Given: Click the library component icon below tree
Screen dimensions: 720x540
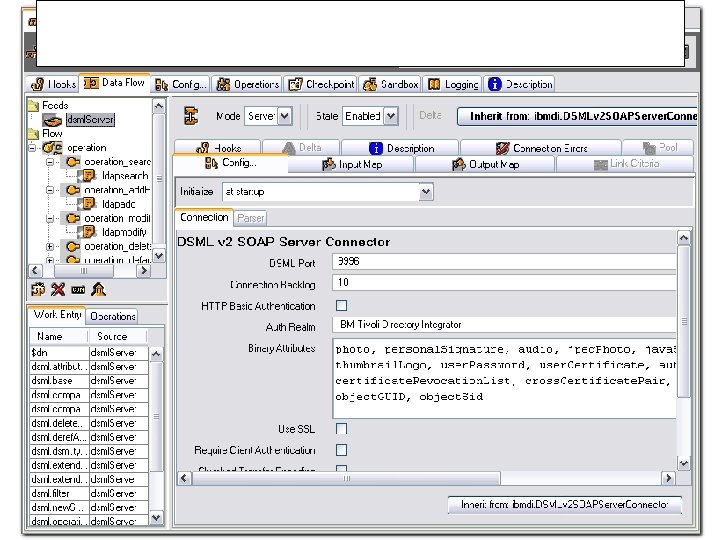Looking at the screenshot, I should [x=98, y=289].
